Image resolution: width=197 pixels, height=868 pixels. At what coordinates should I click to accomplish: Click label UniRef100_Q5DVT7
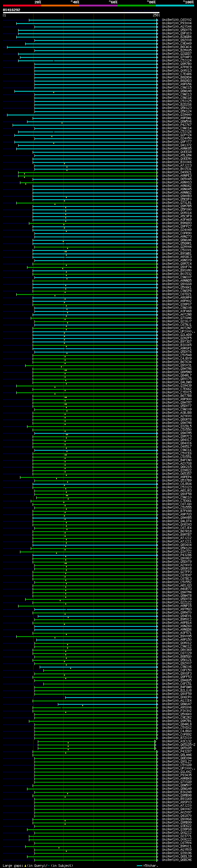177,406
